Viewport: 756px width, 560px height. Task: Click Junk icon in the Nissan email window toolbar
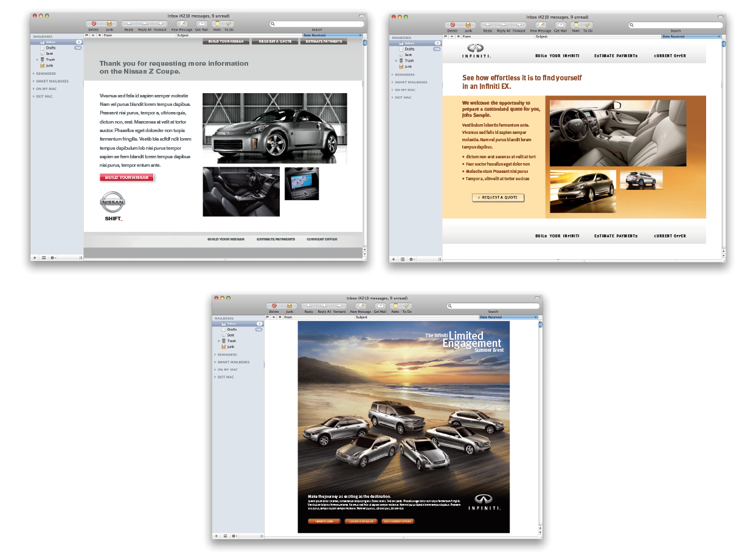(109, 24)
